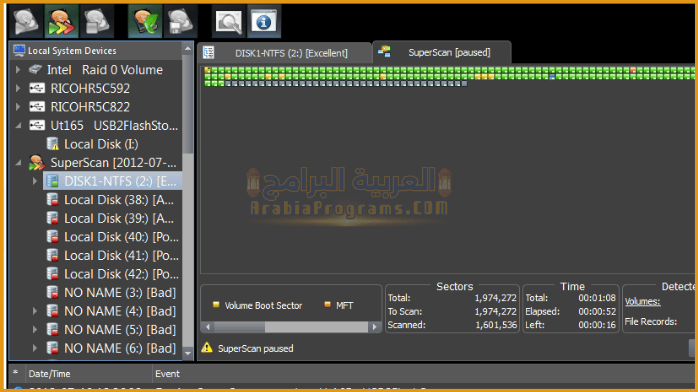Click the Date/Time column header
The width and height of the screenshot is (698, 392).
[89, 374]
